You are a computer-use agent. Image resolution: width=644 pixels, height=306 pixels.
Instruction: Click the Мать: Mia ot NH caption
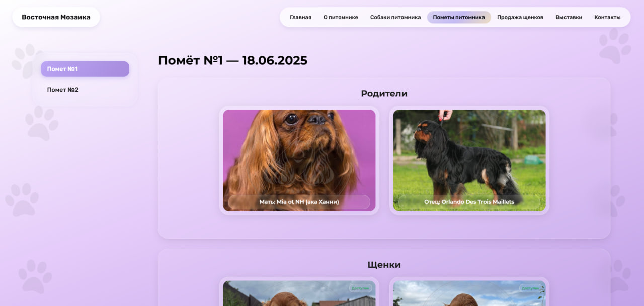[299, 202]
